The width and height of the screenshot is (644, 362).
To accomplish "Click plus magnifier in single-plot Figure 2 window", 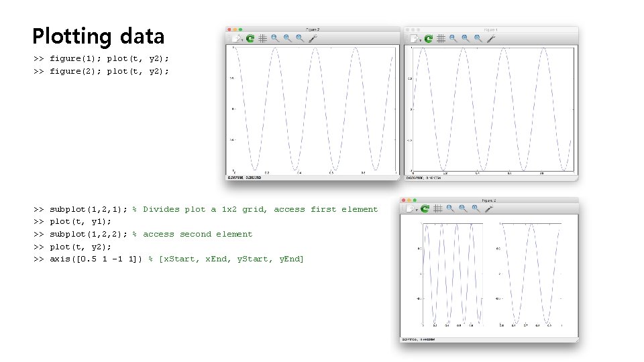I will point(288,38).
